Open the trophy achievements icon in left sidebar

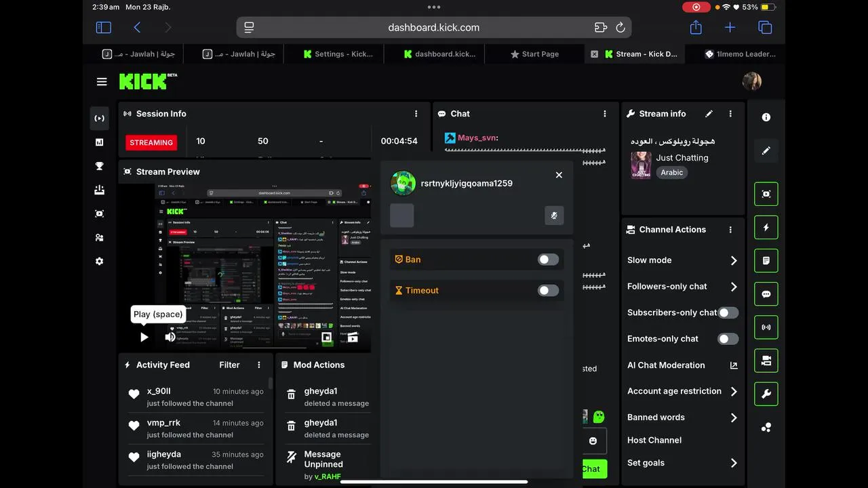(x=100, y=166)
